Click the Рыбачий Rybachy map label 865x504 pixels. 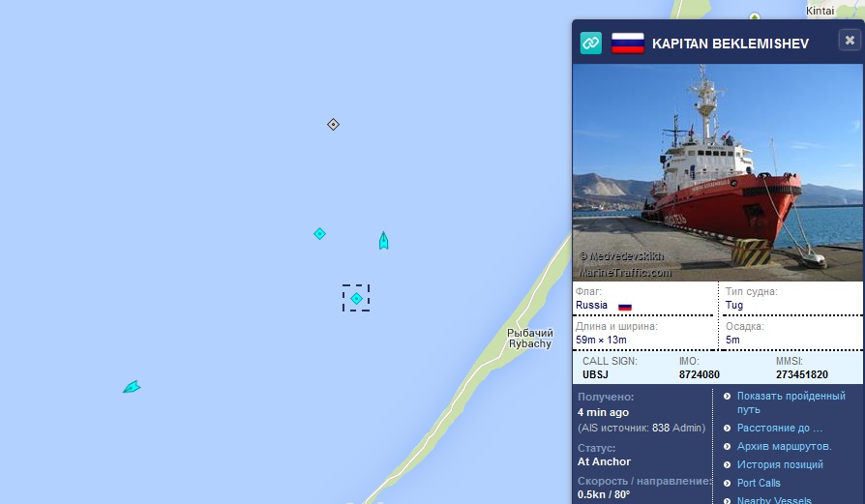(x=529, y=338)
